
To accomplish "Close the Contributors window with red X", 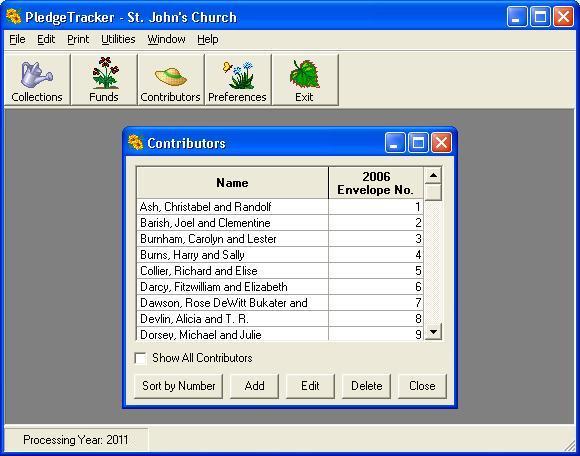I will [x=441, y=142].
